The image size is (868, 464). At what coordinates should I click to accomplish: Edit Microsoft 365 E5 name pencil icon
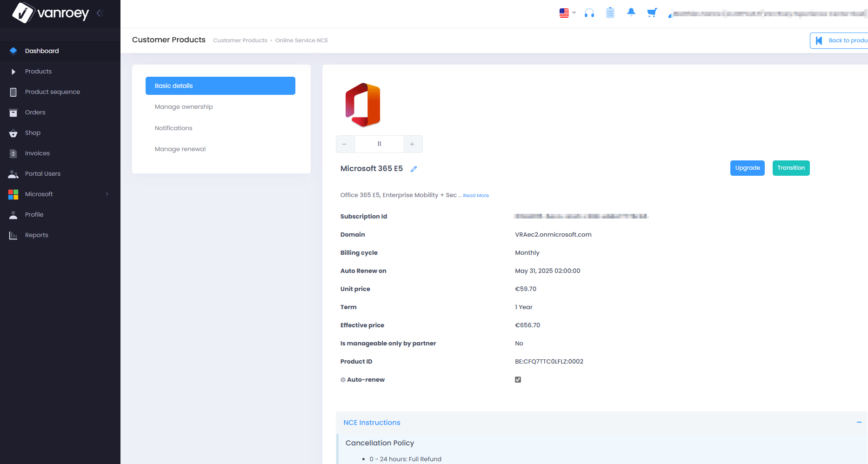[x=414, y=169]
